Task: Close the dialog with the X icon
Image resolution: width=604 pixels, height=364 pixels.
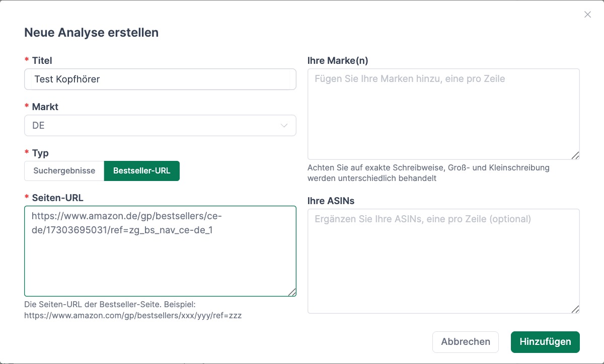Action: pyautogui.click(x=587, y=15)
